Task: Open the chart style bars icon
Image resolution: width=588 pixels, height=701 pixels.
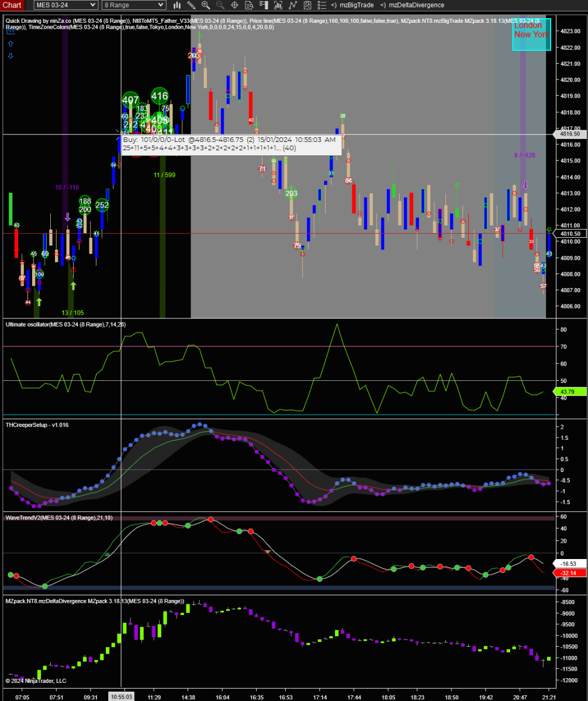Action: coord(177,5)
